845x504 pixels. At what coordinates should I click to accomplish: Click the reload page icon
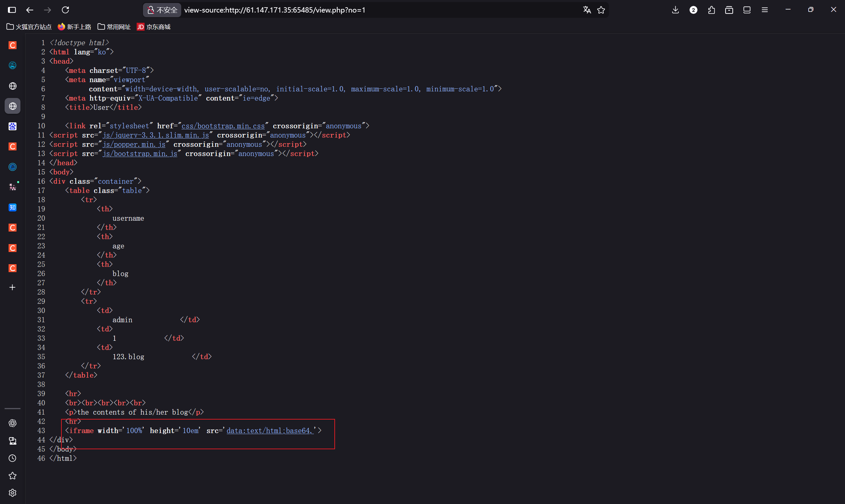click(66, 10)
